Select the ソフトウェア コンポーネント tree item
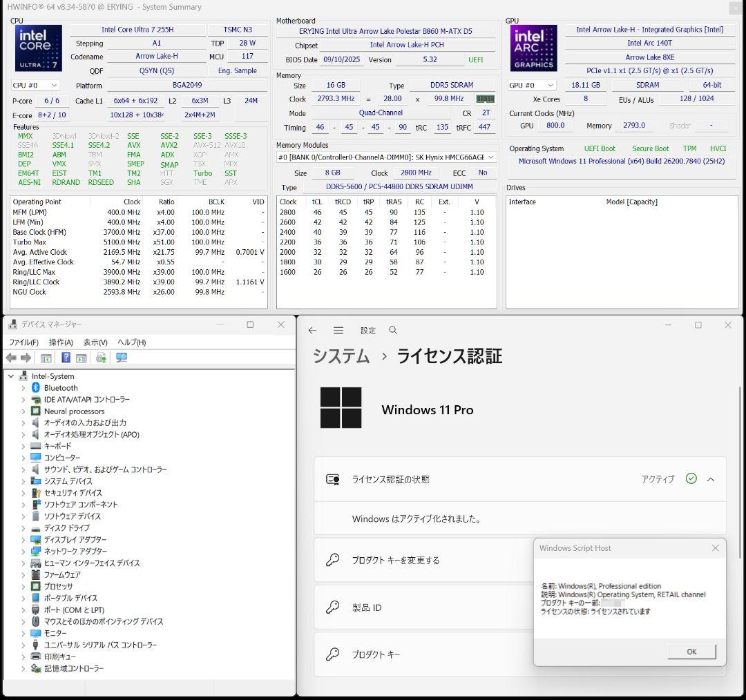Screen dimensions: 746x700 (x=80, y=505)
